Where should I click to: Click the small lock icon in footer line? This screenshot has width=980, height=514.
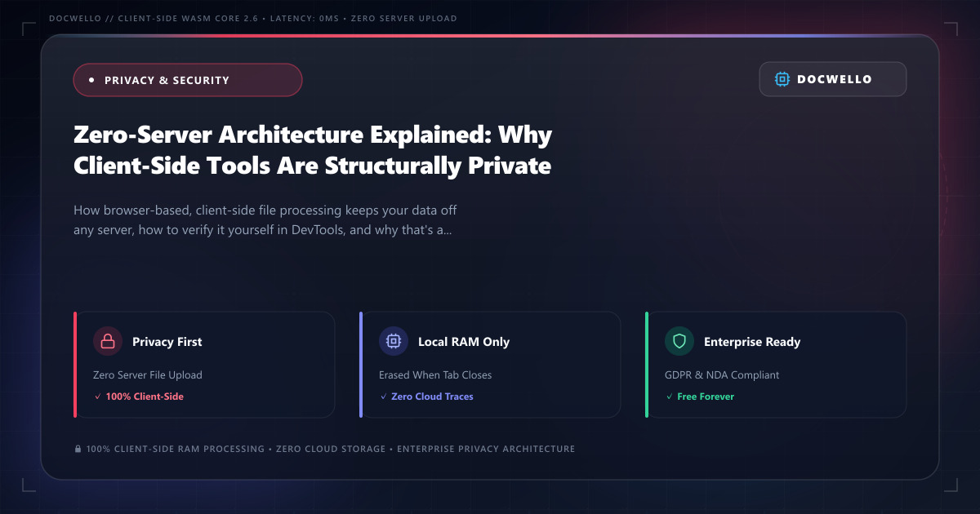coord(78,449)
